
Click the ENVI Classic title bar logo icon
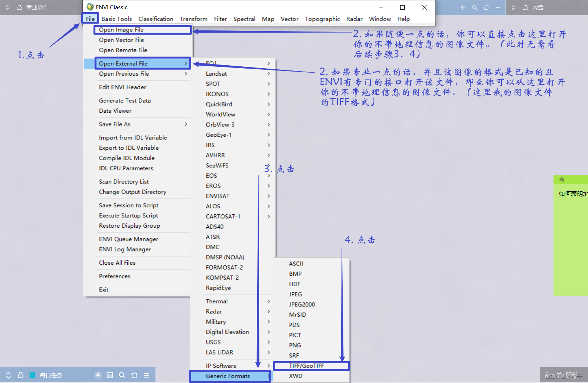[x=90, y=7]
